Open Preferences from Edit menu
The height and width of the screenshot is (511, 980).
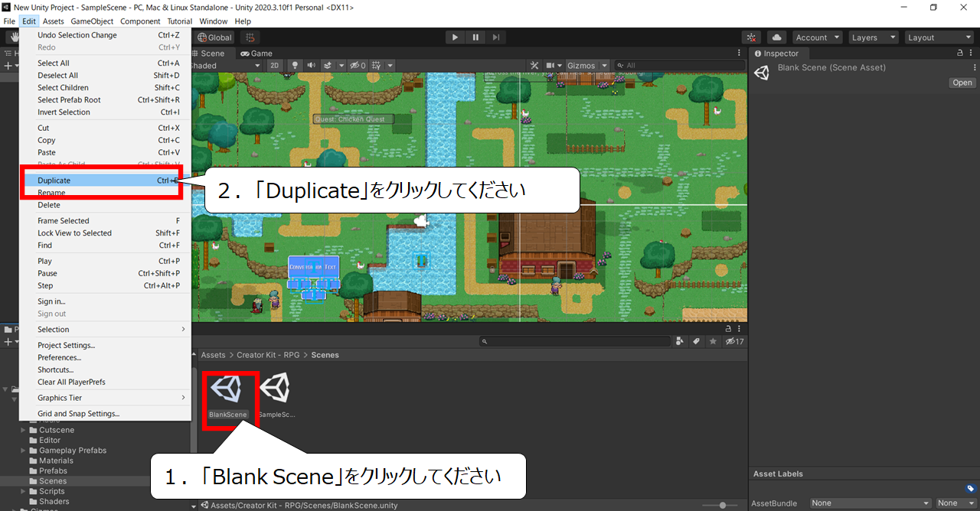click(105, 358)
